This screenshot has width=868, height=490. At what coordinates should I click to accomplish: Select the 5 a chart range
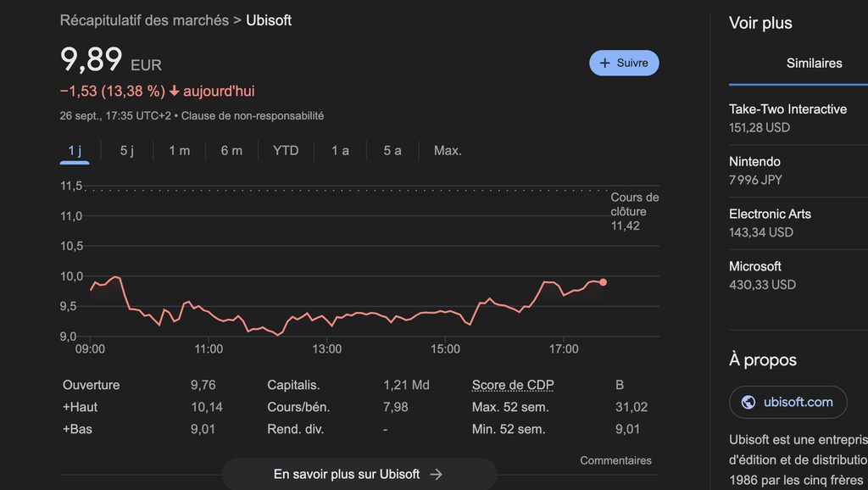tap(392, 151)
